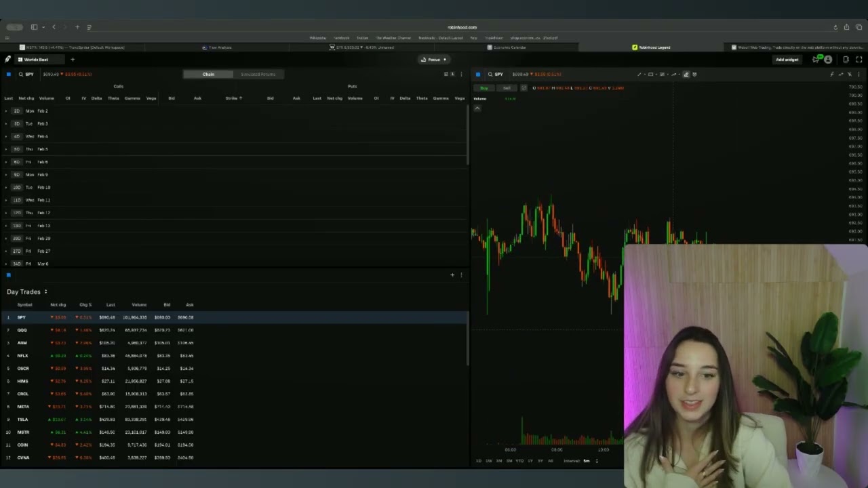Click the watchlist vertical scrollbar
The image size is (868, 488).
[468, 339]
